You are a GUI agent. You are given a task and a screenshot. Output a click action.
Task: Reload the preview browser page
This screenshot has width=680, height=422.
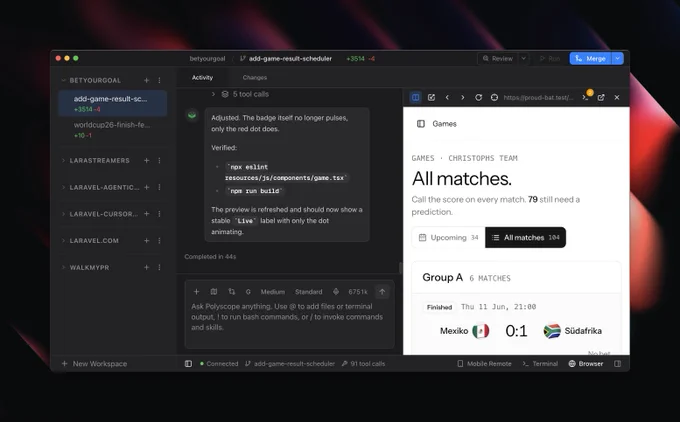pos(478,98)
